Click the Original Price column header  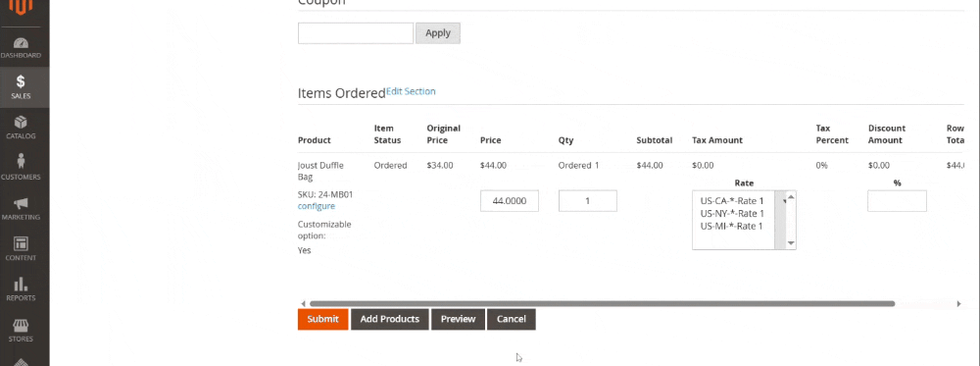(444, 133)
